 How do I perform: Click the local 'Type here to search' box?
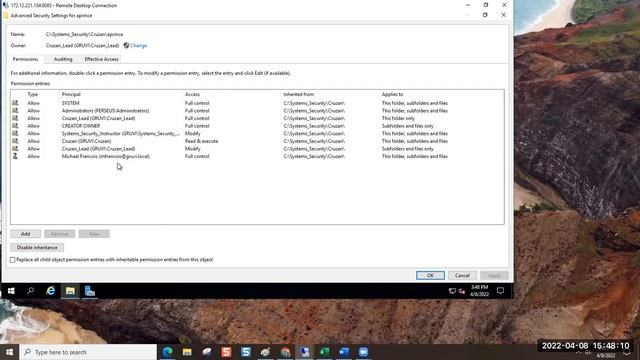pos(88,352)
